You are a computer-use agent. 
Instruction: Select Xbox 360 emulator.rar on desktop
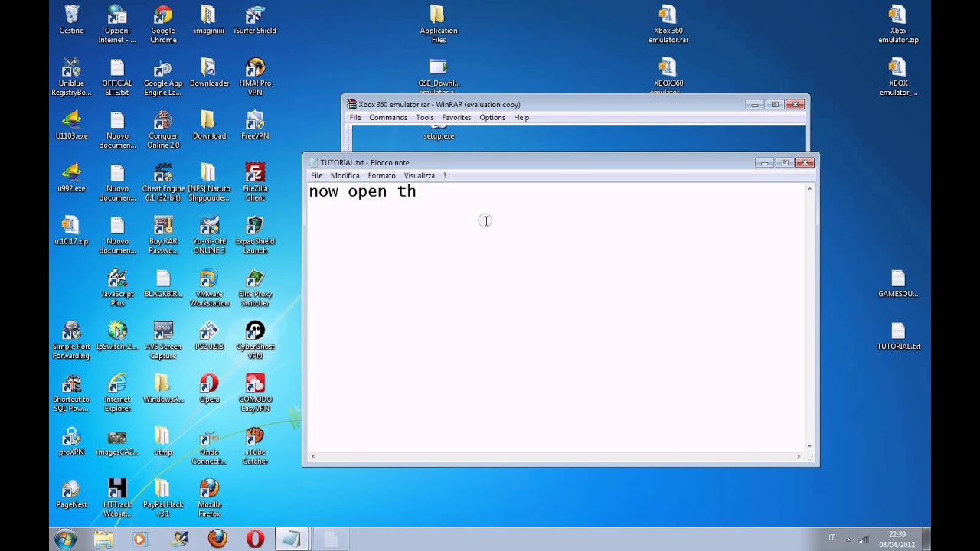pos(668,24)
